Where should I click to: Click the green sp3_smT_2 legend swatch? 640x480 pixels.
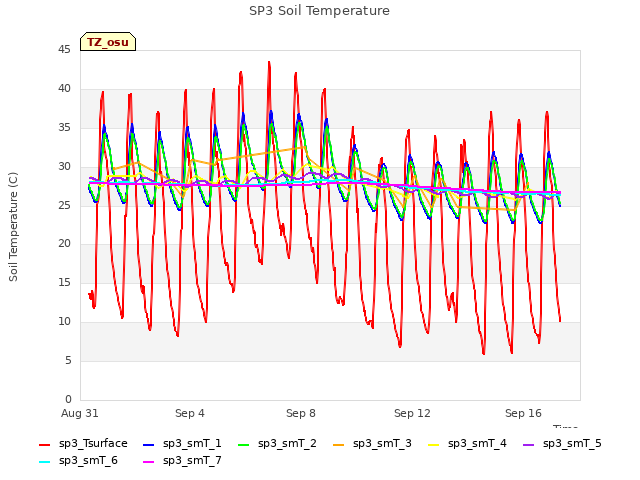[244, 444]
